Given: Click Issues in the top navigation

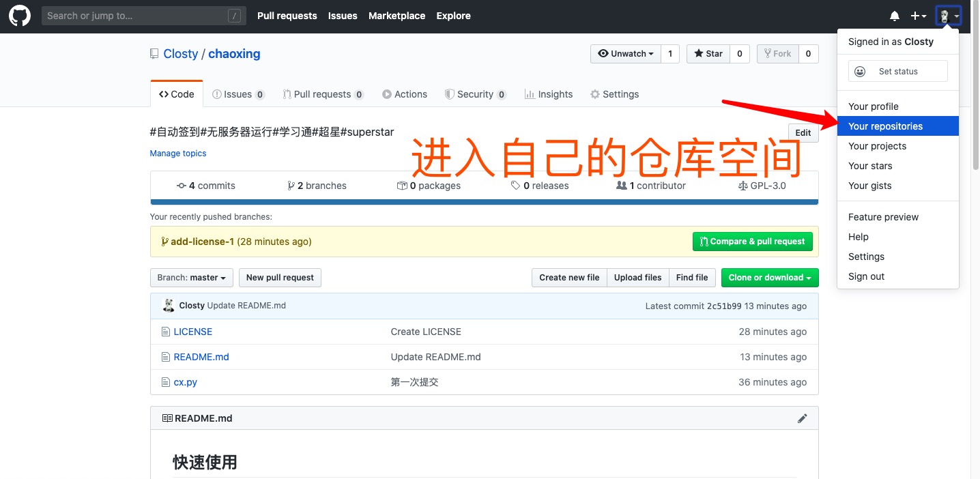Looking at the screenshot, I should point(343,16).
